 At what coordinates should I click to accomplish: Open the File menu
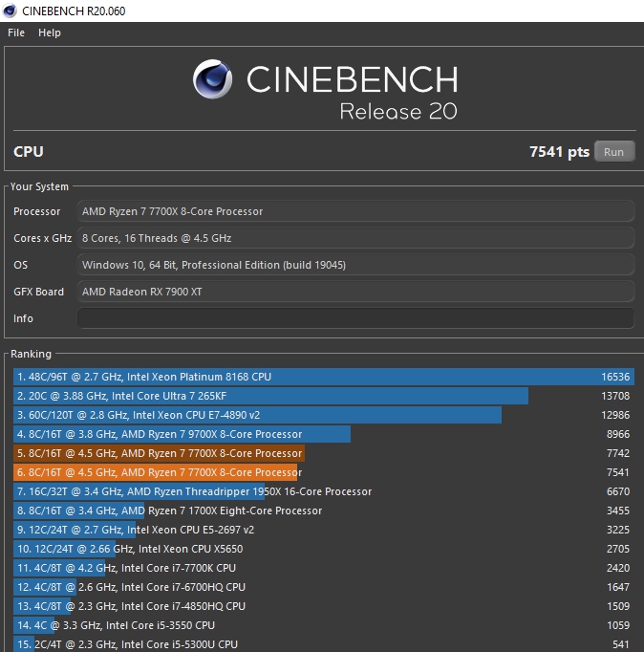(x=16, y=33)
